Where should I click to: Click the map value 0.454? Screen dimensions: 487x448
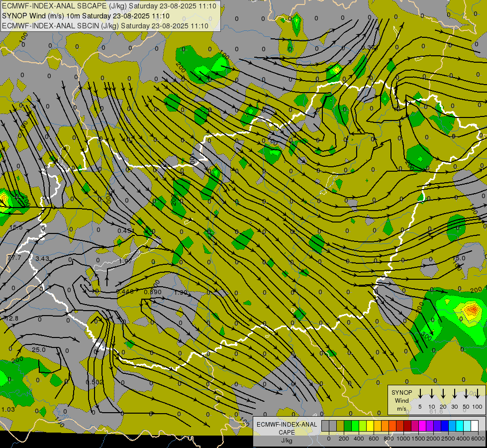point(126,230)
